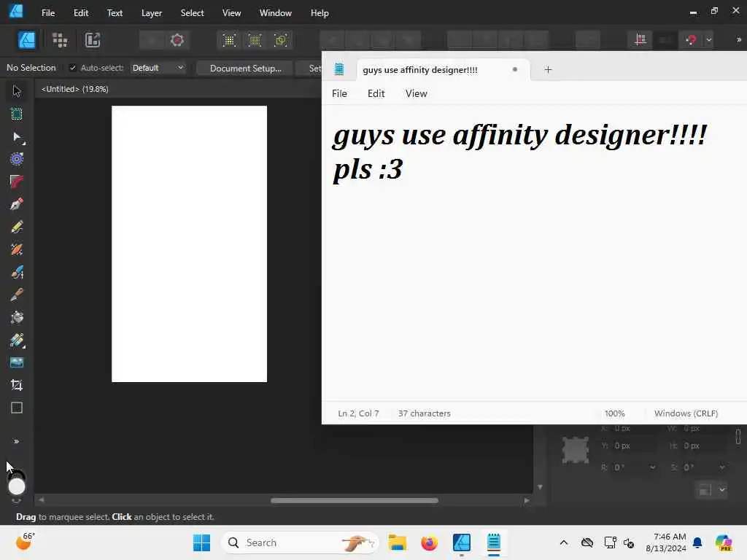Switch to the Designer Persona
This screenshot has height=560, width=747.
27,40
